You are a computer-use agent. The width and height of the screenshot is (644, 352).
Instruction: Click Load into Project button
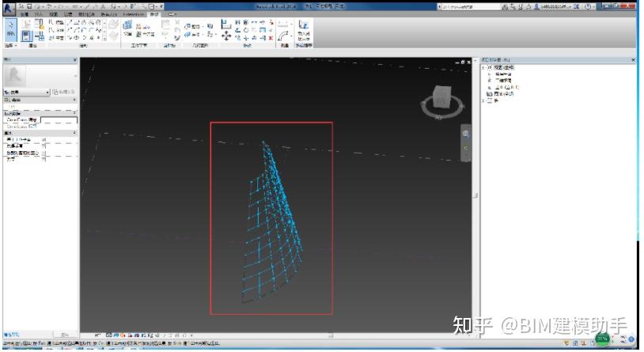coord(304,29)
